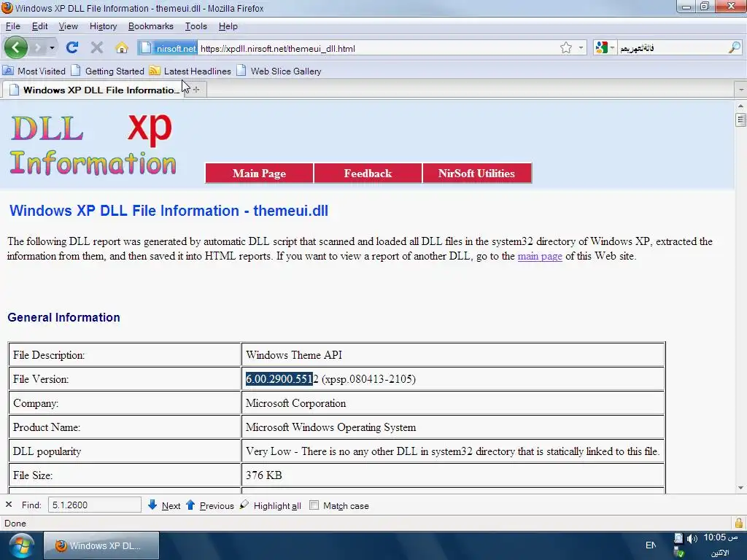Open the search engine selector dropdown
The image size is (747, 560).
[605, 47]
